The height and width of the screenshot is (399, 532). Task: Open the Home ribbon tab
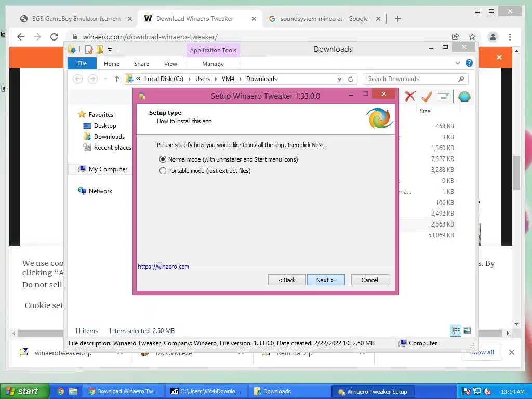[112, 64]
